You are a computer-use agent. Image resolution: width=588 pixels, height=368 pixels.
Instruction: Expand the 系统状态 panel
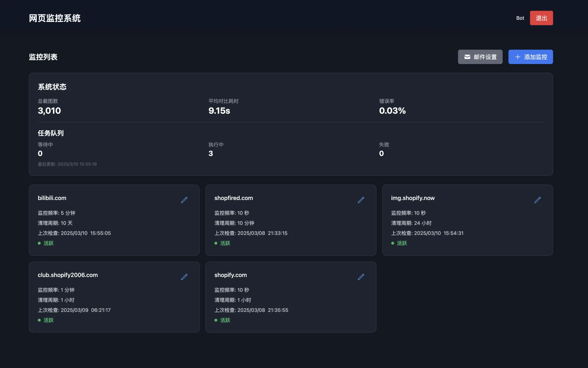tap(52, 87)
